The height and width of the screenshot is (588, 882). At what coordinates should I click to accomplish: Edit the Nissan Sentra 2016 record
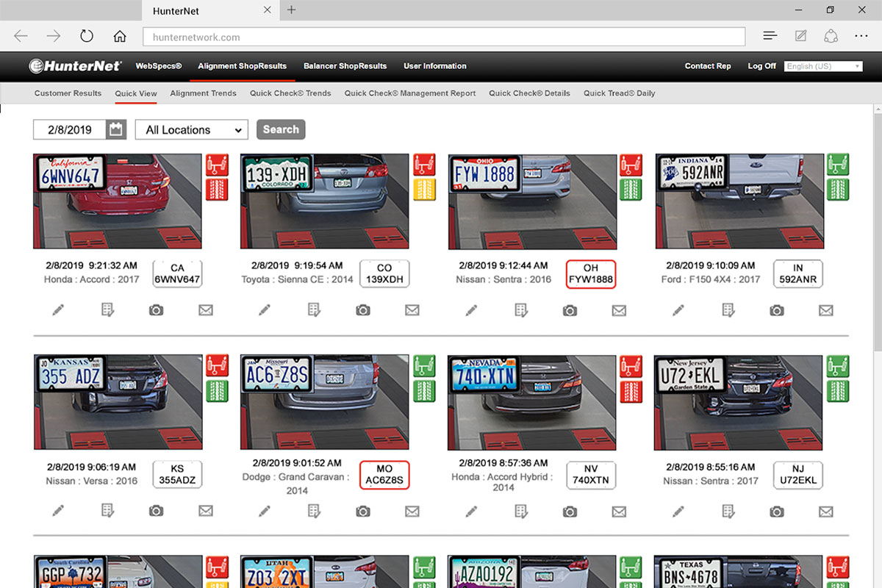[x=472, y=310]
